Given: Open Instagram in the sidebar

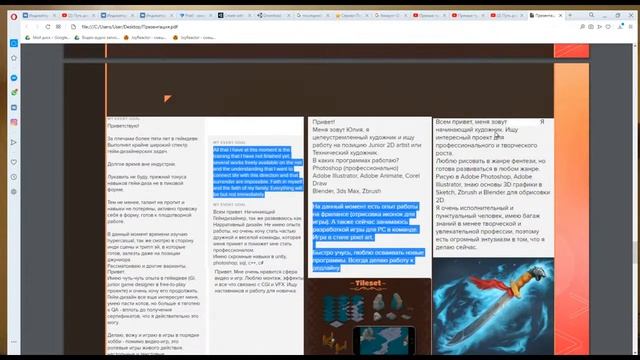Looking at the screenshot, I should pos(14,122).
